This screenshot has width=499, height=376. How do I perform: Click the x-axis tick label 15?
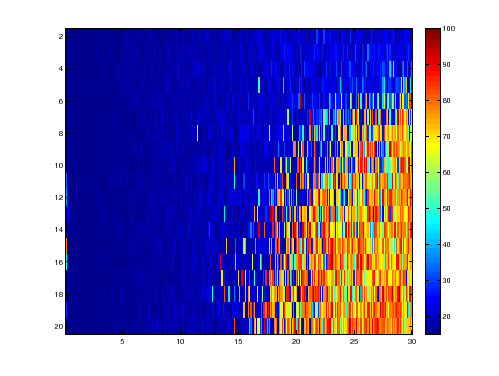(238, 342)
